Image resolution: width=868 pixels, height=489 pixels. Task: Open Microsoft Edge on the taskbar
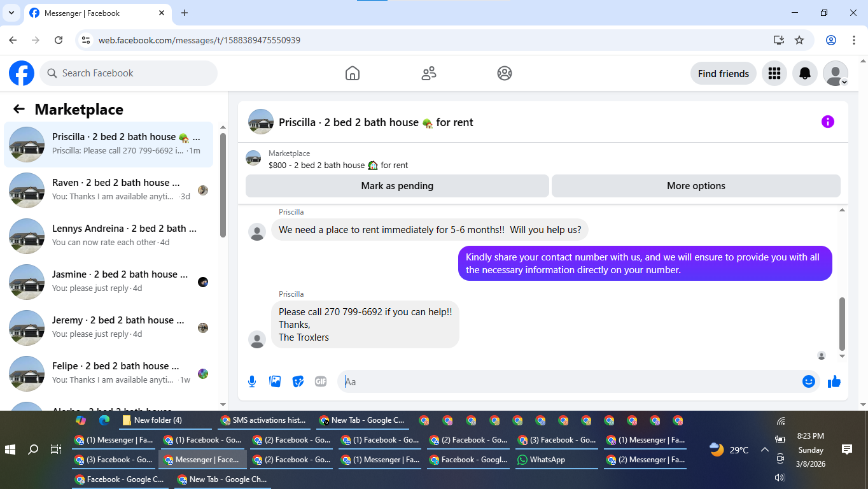click(x=104, y=420)
